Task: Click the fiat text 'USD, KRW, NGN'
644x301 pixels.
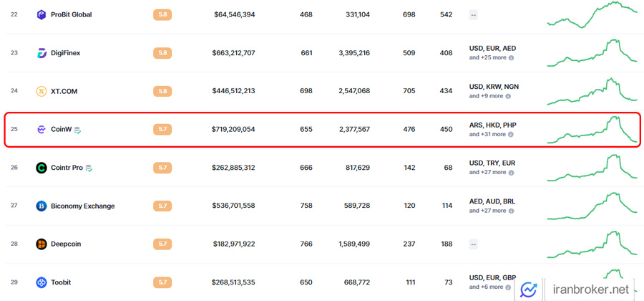Action: 492,87
